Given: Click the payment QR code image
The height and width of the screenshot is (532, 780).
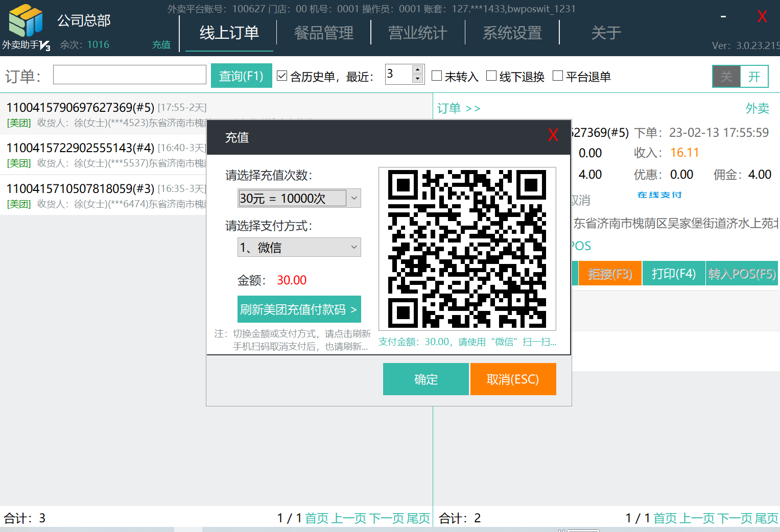Looking at the screenshot, I should [x=467, y=249].
